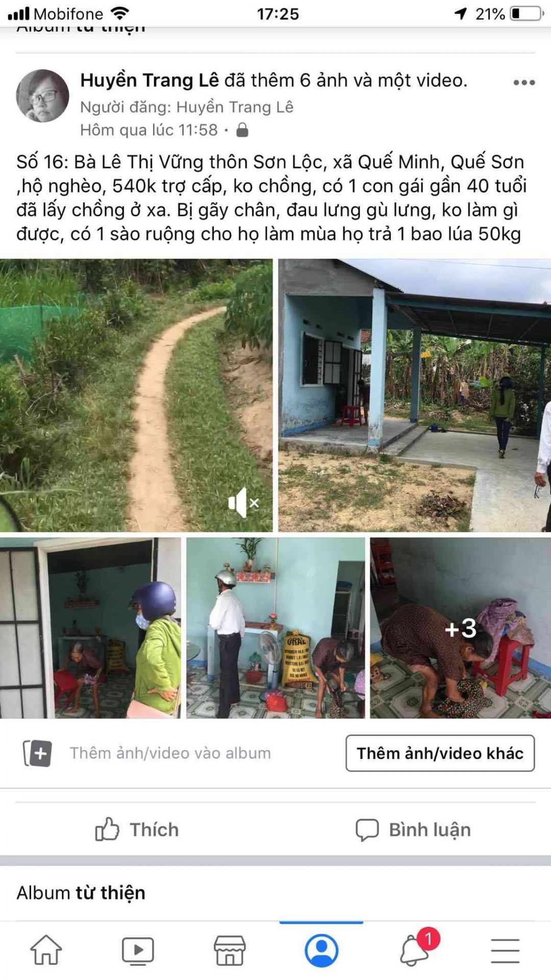Unmute the video with speaker icon
Image resolution: width=551 pixels, height=980 pixels.
243,503
